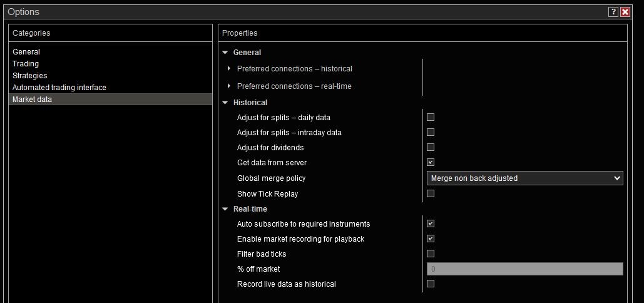
Task: Uncheck Get data from server
Action: tap(431, 162)
